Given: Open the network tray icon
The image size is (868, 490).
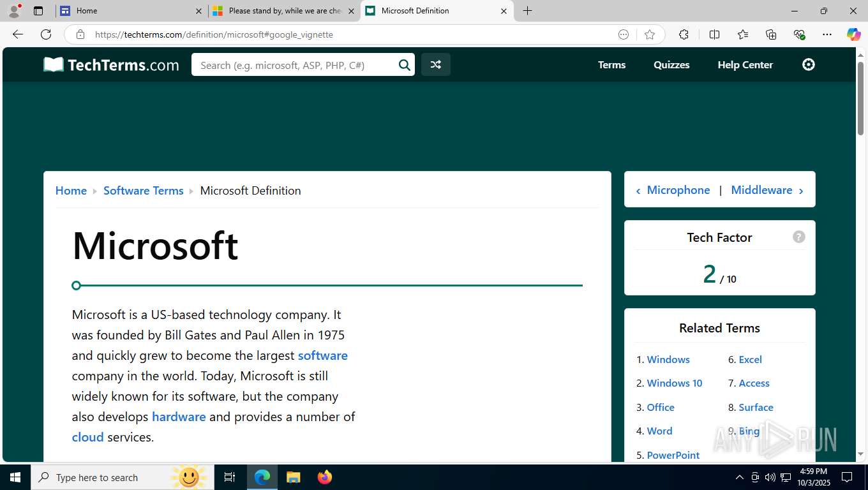Looking at the screenshot, I should pos(786,477).
